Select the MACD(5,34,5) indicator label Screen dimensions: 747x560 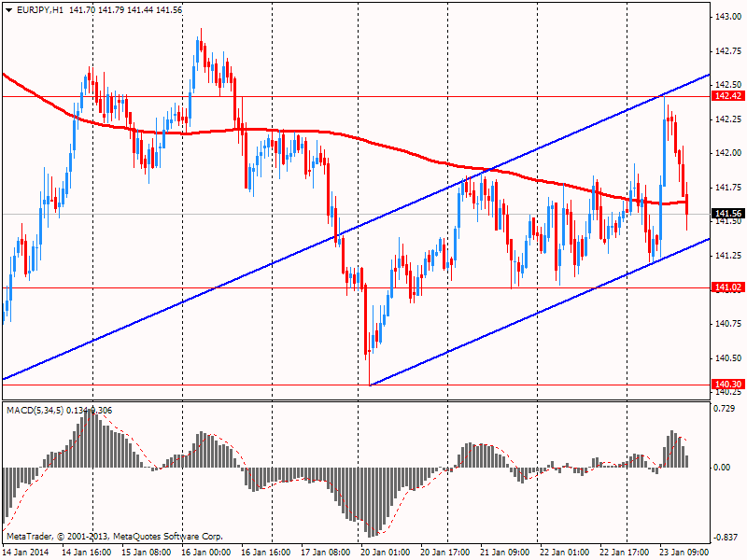click(x=35, y=411)
